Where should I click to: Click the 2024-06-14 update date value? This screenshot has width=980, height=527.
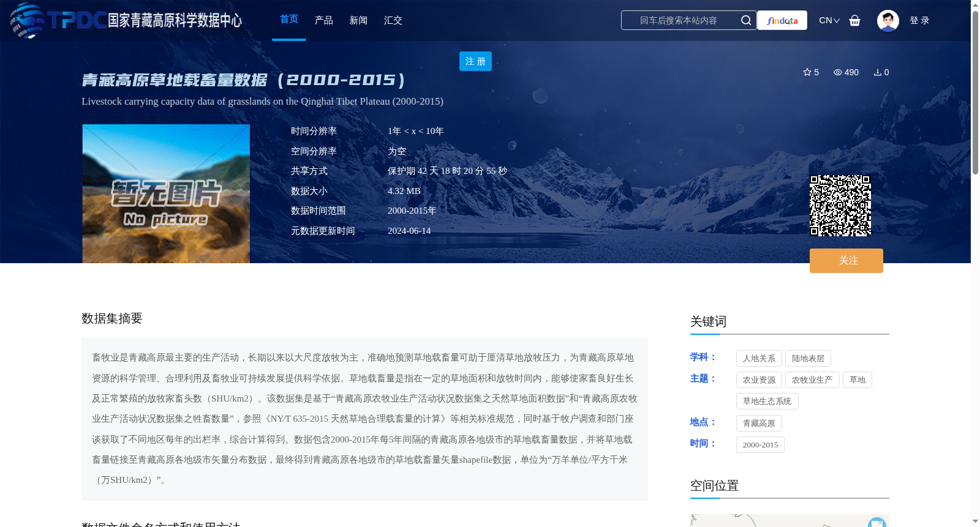click(409, 231)
